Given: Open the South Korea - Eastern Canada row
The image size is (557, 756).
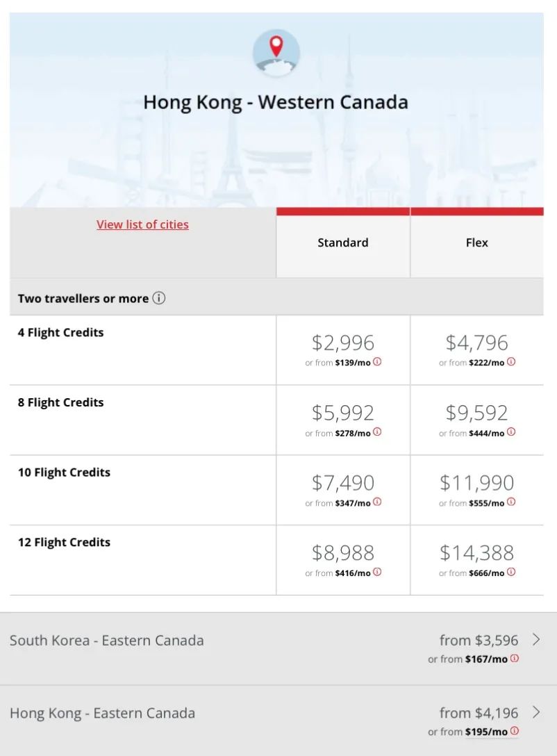Looking at the screenshot, I should point(278,648).
